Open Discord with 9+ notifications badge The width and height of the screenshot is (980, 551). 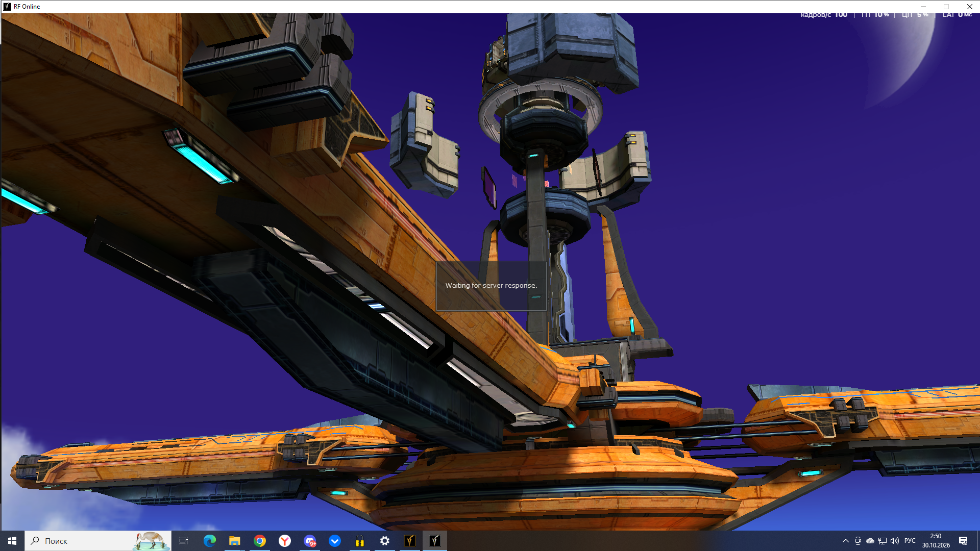pyautogui.click(x=309, y=541)
